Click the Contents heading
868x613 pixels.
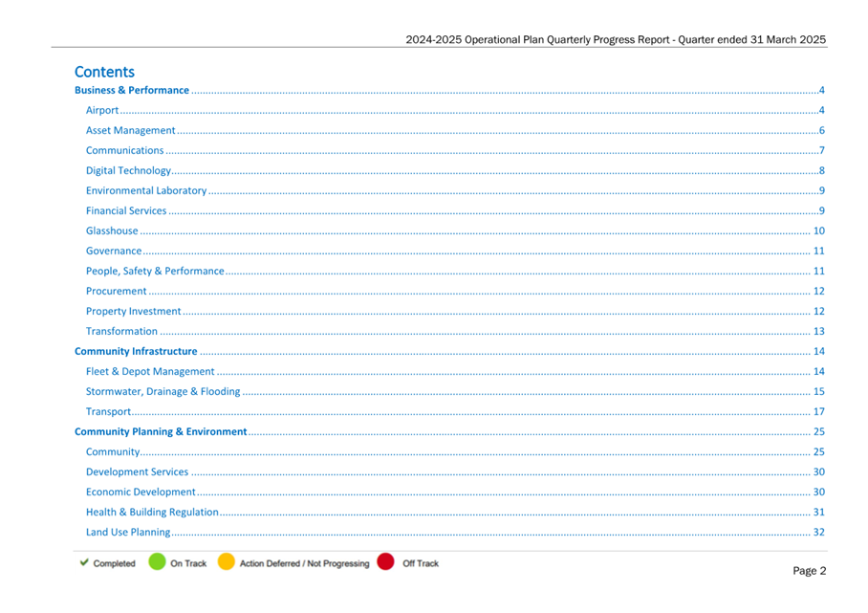tap(104, 72)
